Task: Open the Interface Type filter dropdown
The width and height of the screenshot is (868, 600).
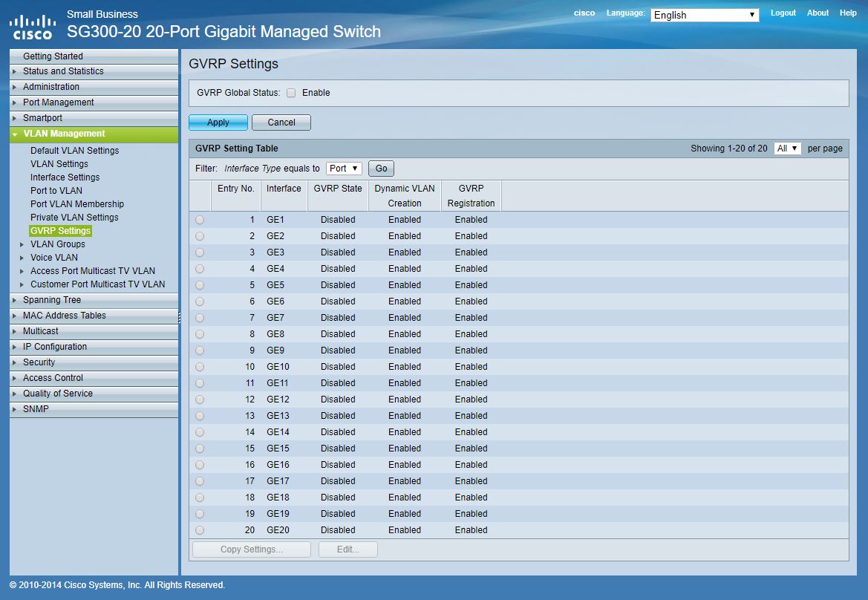Action: [344, 169]
